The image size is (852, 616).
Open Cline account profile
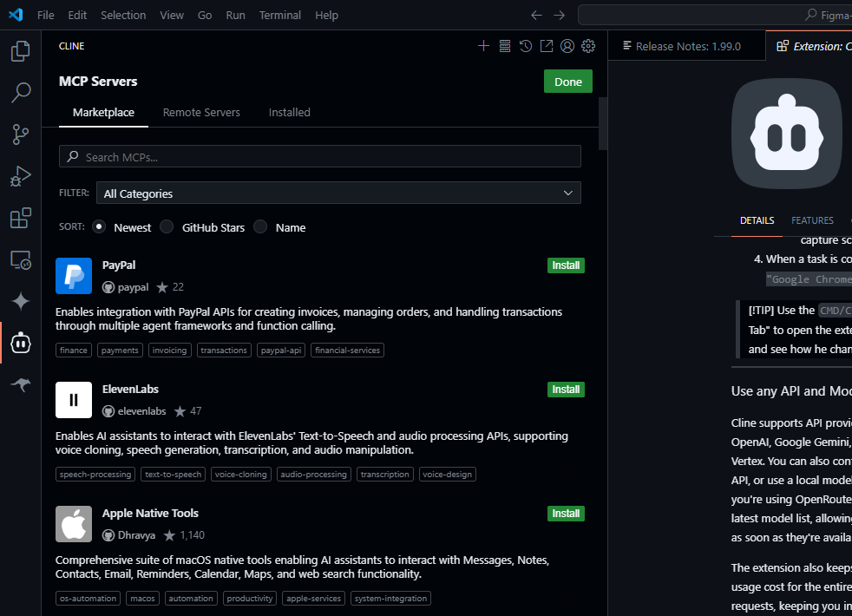point(567,46)
